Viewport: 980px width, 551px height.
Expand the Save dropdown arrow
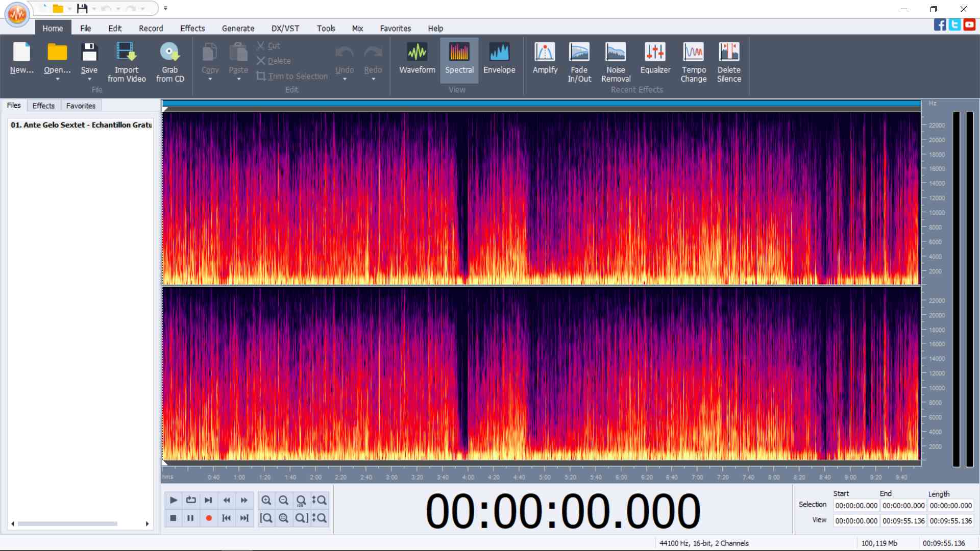tap(89, 80)
